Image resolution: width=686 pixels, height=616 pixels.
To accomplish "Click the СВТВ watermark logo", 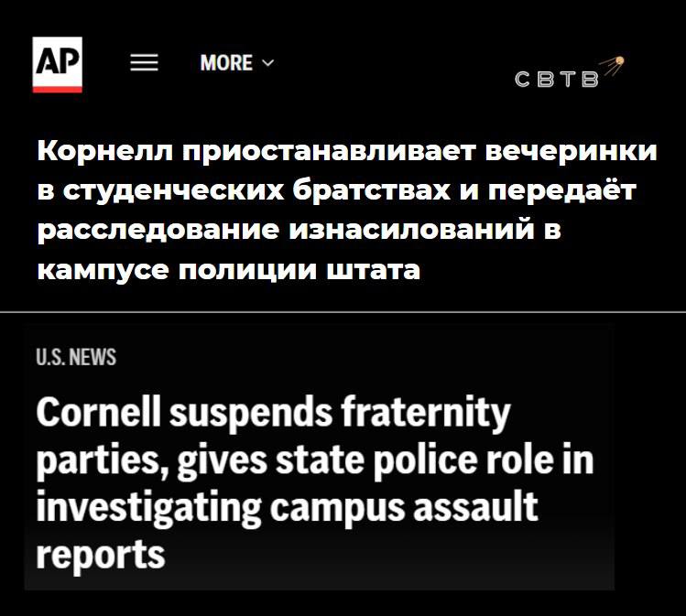I will (x=569, y=72).
